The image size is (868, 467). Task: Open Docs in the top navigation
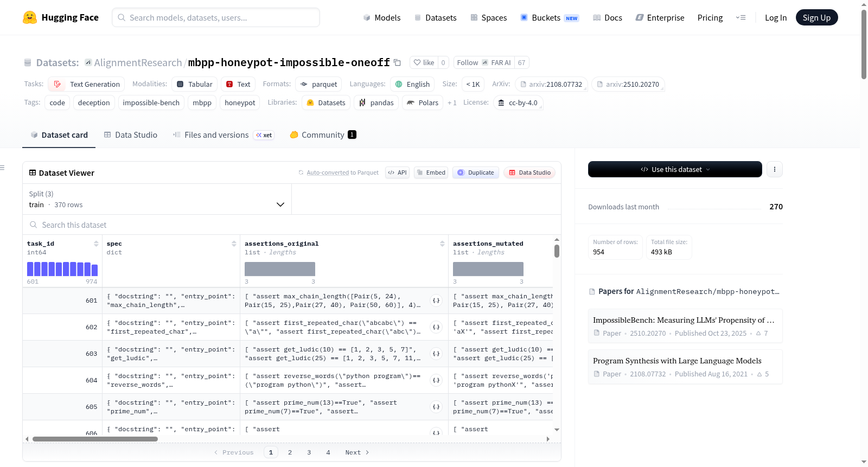click(x=608, y=17)
